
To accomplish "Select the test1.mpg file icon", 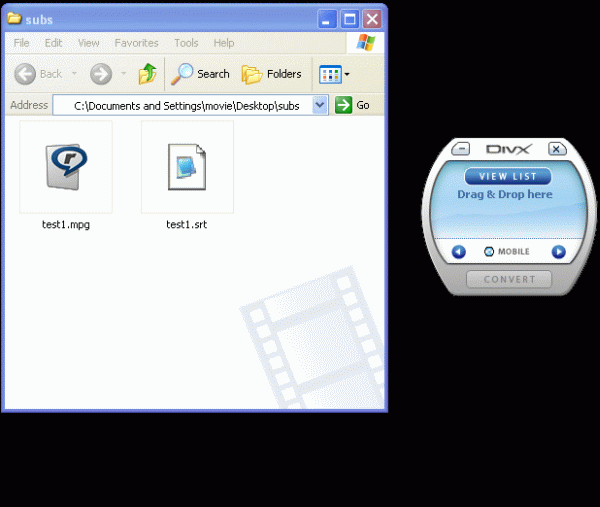I will click(x=66, y=167).
